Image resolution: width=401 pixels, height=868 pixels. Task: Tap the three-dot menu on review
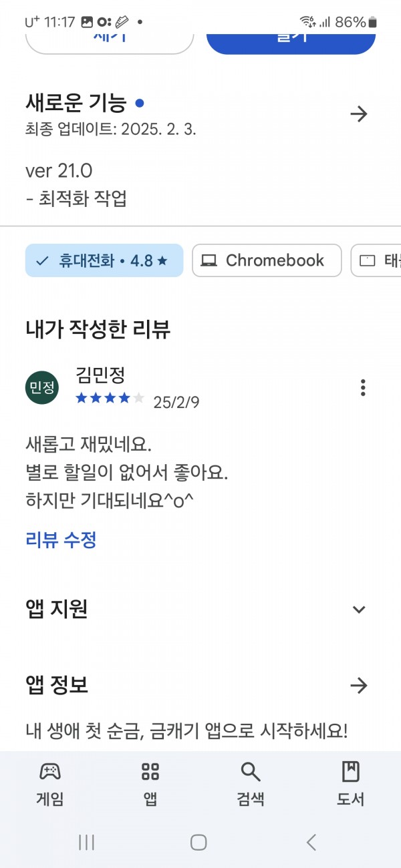tap(363, 387)
